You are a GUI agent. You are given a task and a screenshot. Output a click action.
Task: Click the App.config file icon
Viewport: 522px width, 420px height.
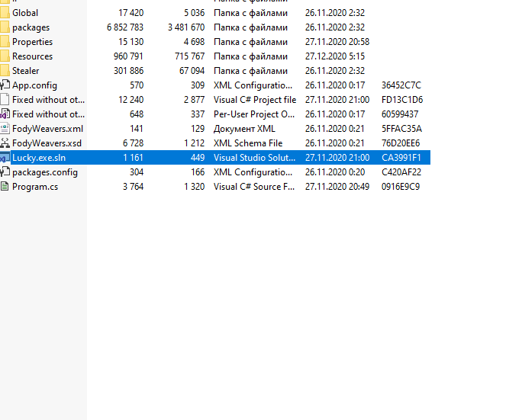pos(5,85)
